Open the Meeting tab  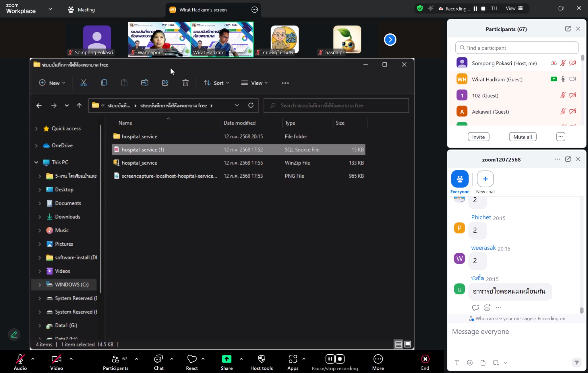[x=81, y=10]
